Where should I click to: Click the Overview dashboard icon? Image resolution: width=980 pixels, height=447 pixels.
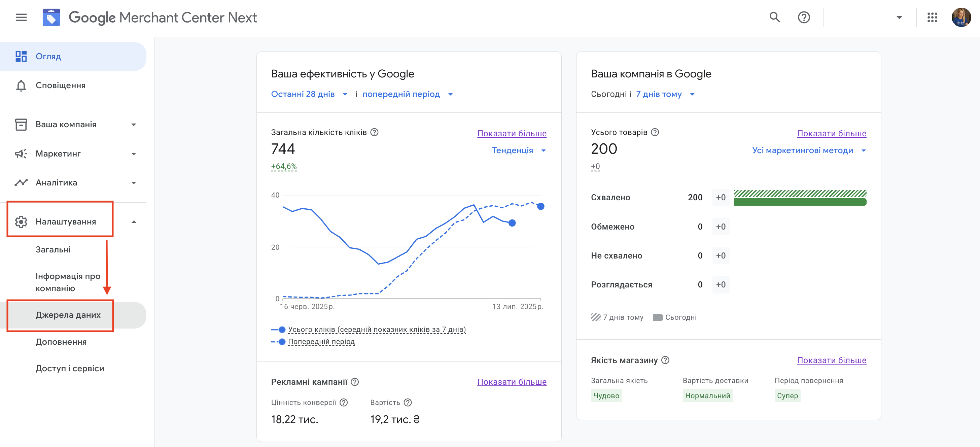21,56
